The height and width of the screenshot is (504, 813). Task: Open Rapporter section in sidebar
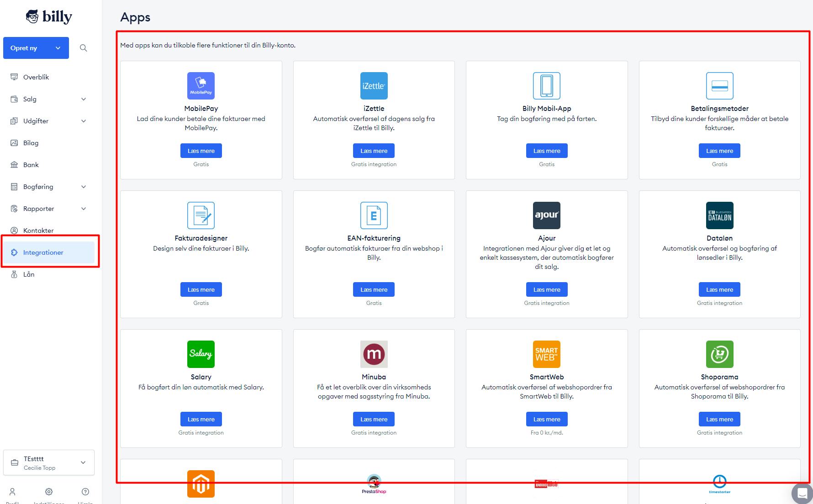coord(49,209)
